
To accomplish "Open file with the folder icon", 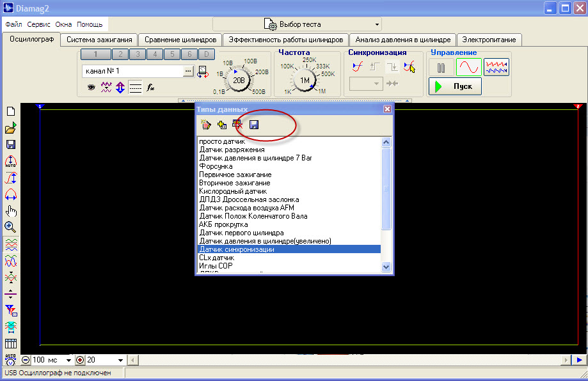I will (x=11, y=128).
